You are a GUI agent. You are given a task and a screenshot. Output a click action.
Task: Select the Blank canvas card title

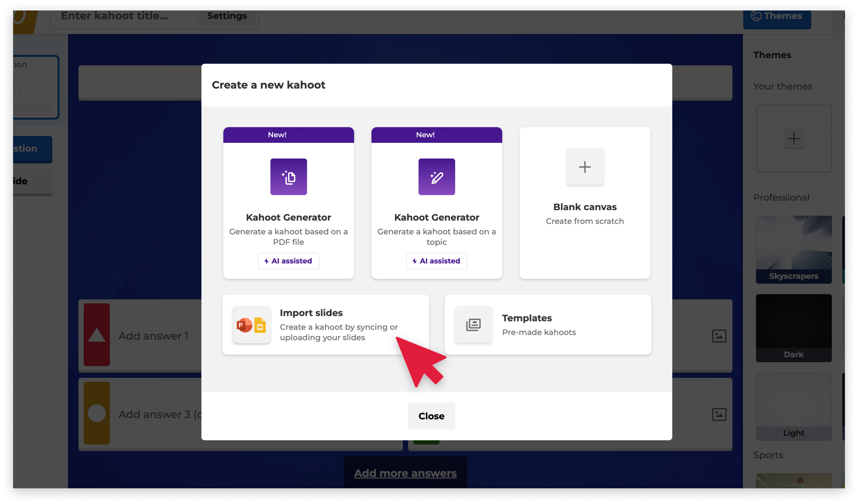pos(585,207)
